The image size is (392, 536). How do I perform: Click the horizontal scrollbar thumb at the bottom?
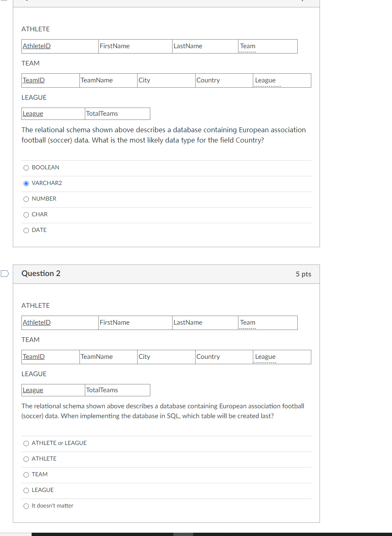click(183, 534)
